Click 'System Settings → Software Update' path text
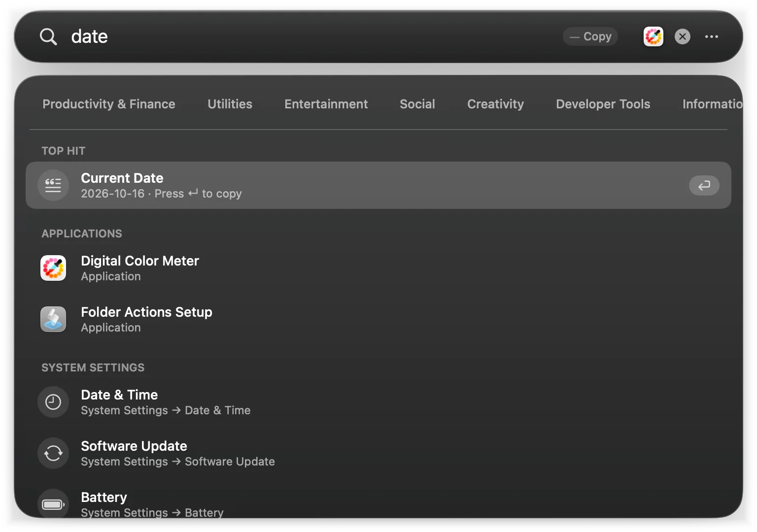Viewport: 757px width, 532px height. (178, 462)
